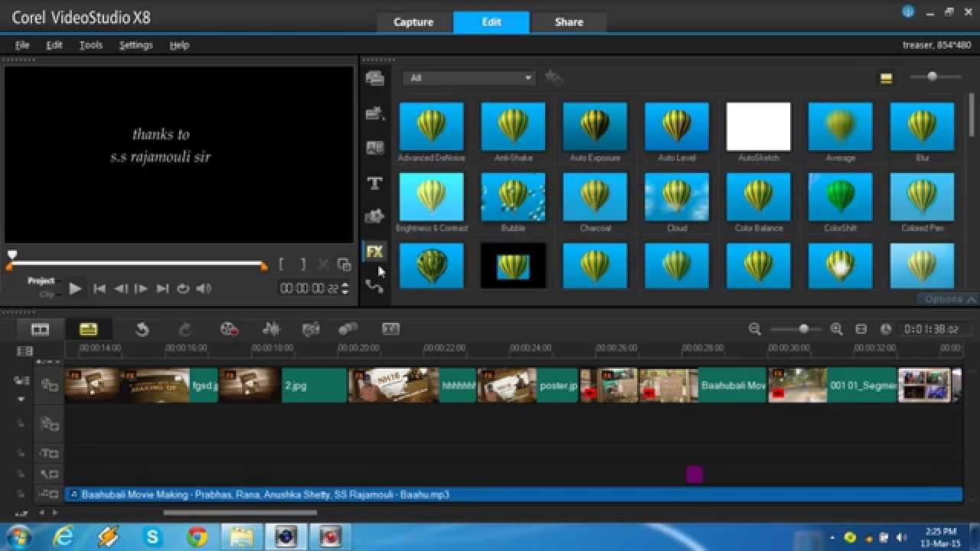
Task: Open the Tools menu
Action: (90, 45)
